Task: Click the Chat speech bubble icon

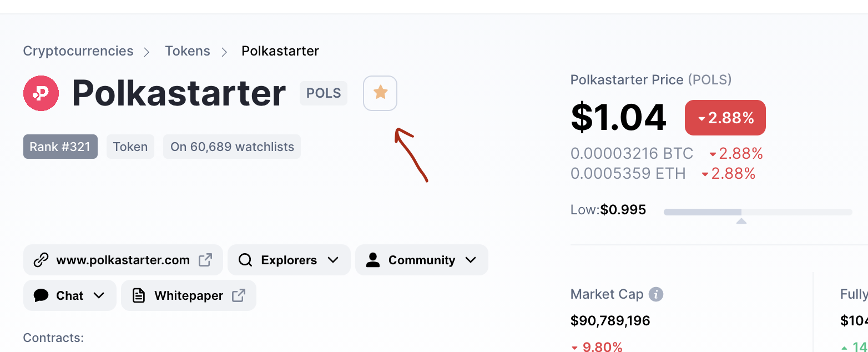Action: click(41, 295)
